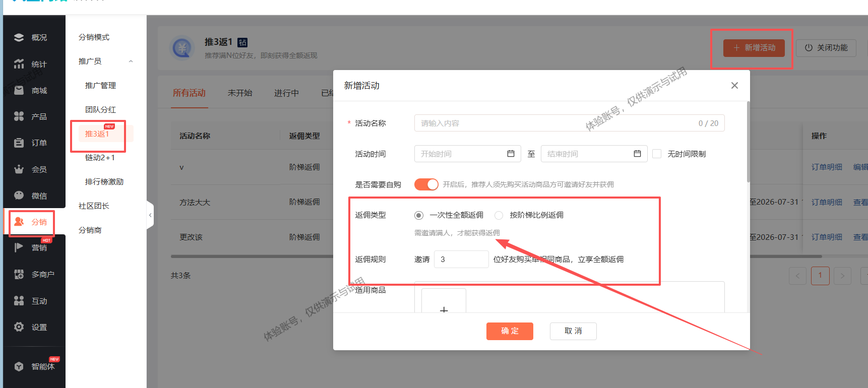The height and width of the screenshot is (388, 868).
Task: Click the end time calendar icon
Action: tap(637, 154)
